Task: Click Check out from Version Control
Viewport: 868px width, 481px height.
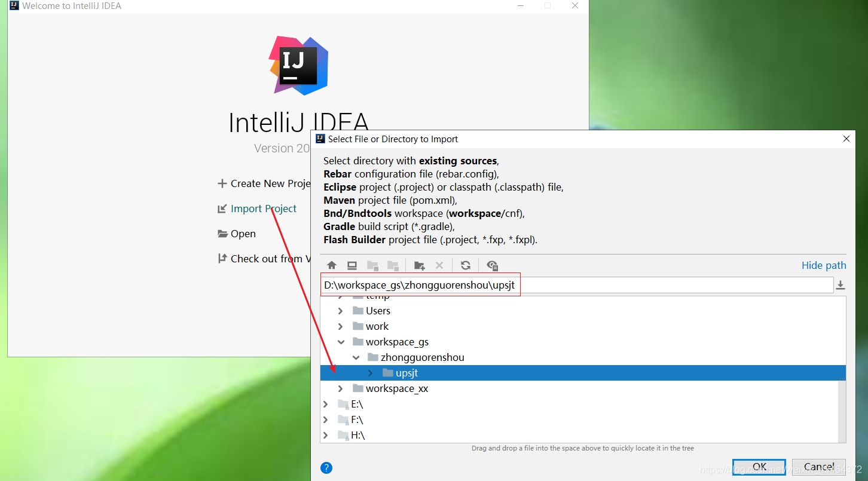Action: click(x=264, y=259)
